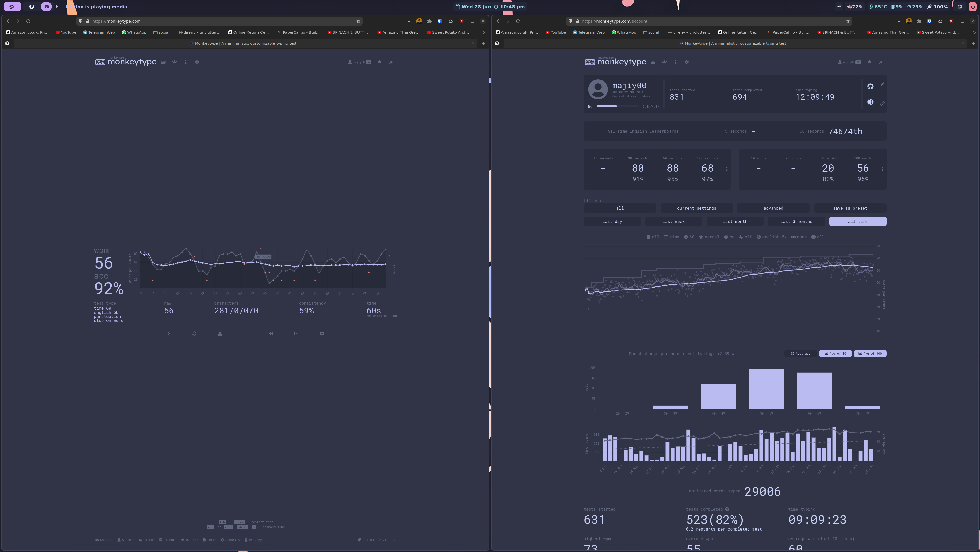The height and width of the screenshot is (552, 980).
Task: Open about info icon in left window
Action: point(186,62)
